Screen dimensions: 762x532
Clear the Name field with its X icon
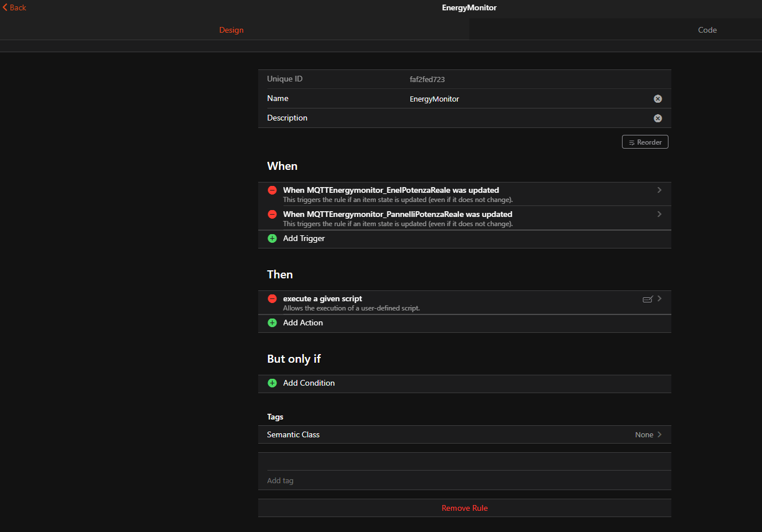[658, 99]
